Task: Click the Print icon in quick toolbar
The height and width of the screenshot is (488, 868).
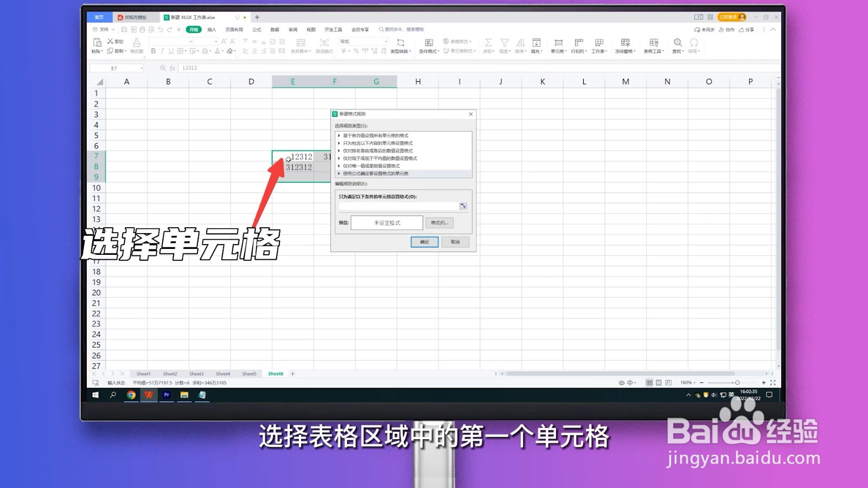Action: pos(142,29)
